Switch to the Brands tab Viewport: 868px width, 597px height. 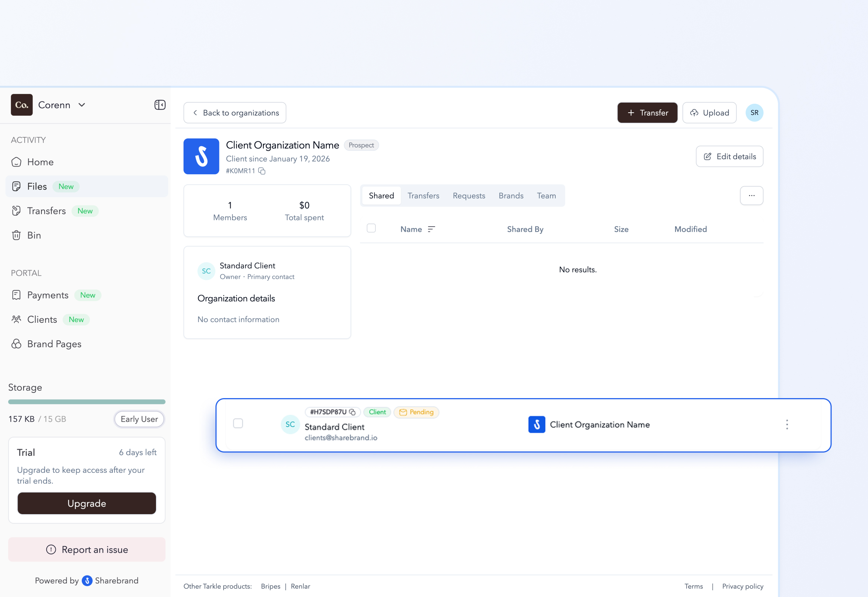point(511,195)
